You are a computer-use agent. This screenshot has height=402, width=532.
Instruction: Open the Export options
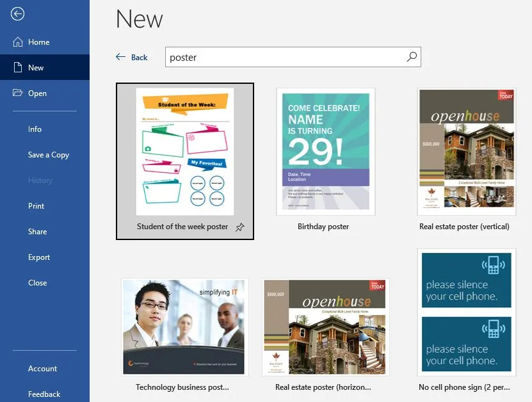tap(40, 257)
